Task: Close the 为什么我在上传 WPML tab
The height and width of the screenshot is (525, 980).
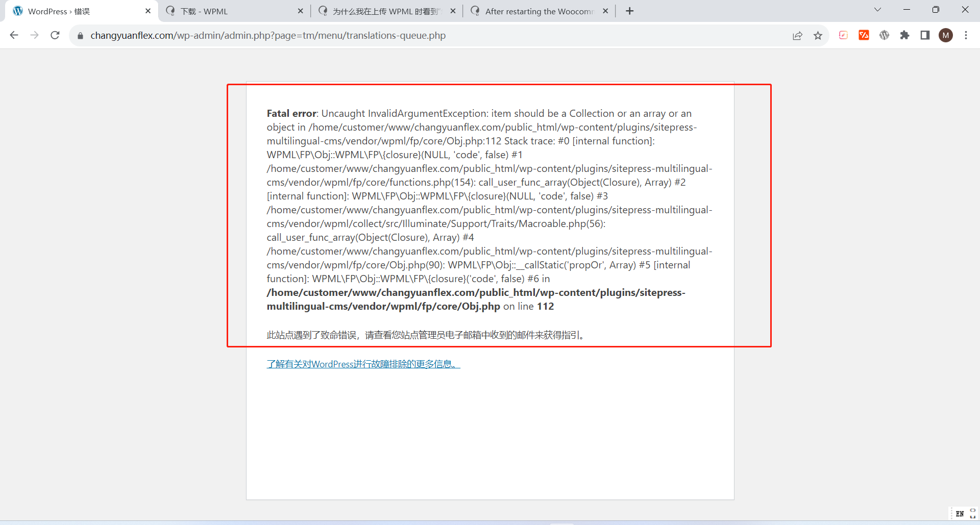Action: click(x=453, y=11)
